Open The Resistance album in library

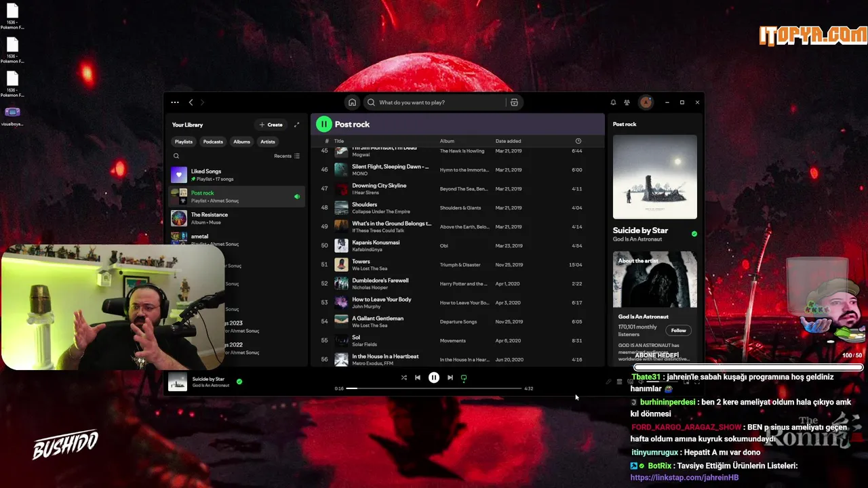tap(237, 218)
